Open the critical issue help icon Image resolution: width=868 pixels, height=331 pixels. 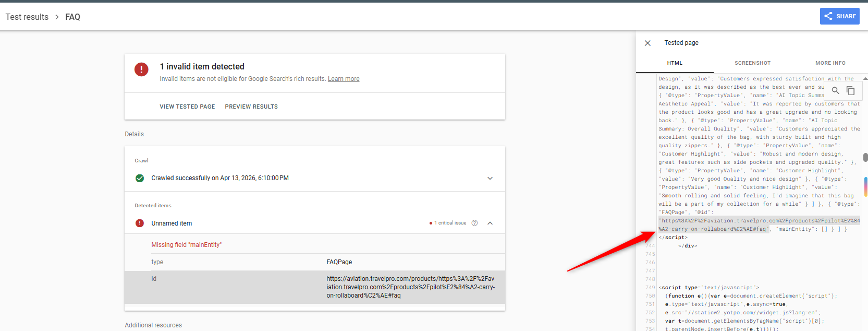click(474, 223)
